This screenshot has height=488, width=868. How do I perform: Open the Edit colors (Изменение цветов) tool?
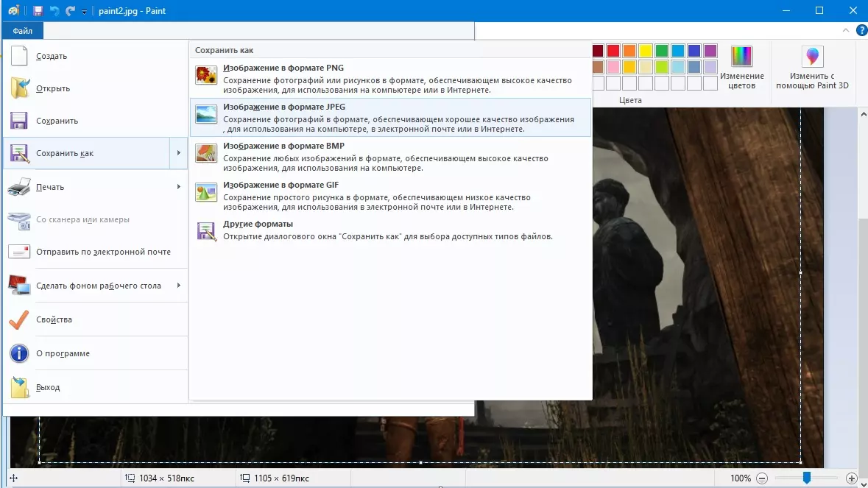(x=741, y=67)
